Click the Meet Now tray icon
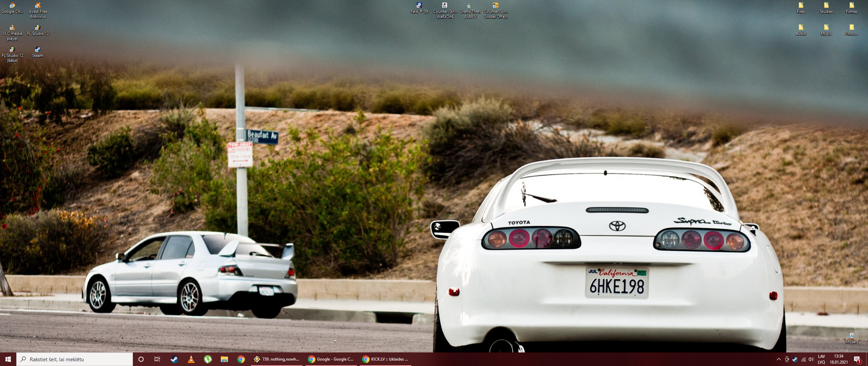Image resolution: width=868 pixels, height=366 pixels. 787,359
